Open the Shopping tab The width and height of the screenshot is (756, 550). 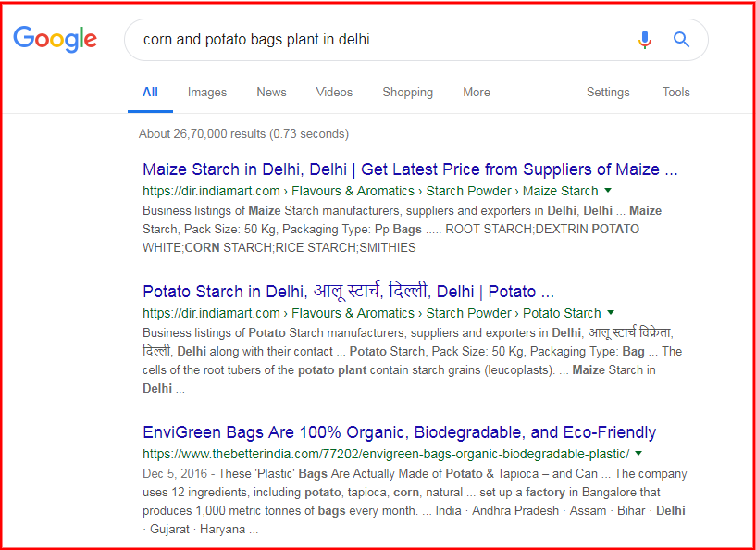tap(407, 92)
